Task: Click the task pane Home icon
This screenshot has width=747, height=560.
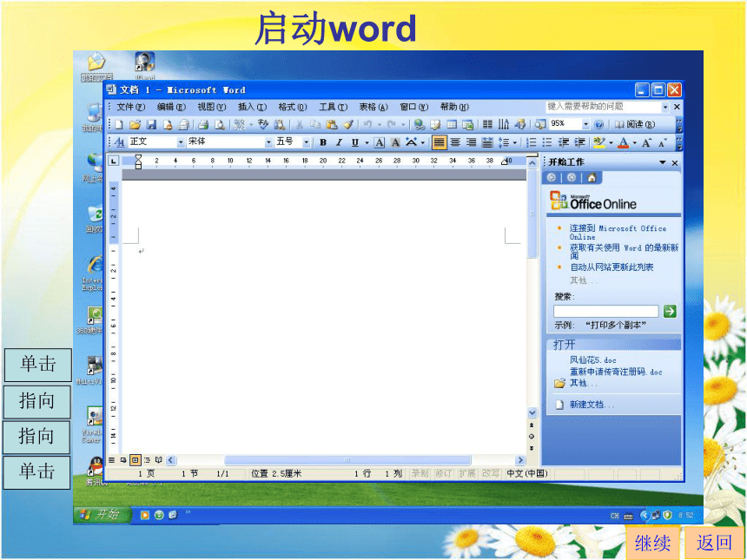Action: click(592, 178)
